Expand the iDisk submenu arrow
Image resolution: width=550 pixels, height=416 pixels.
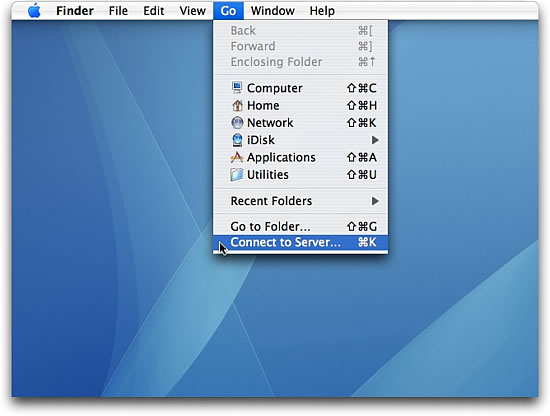[375, 140]
